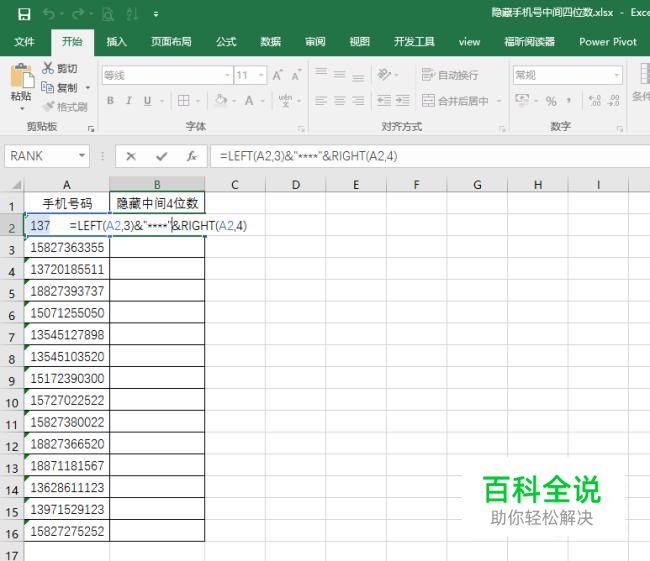Image resolution: width=650 pixels, height=561 pixels.
Task: Open the Merge and Center dropdown arrow
Action: pyautogui.click(x=499, y=101)
